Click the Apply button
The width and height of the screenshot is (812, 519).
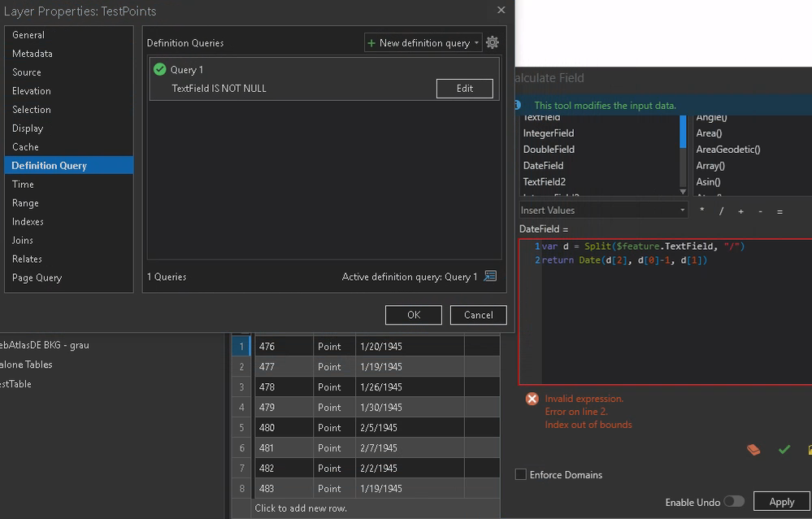tap(781, 501)
